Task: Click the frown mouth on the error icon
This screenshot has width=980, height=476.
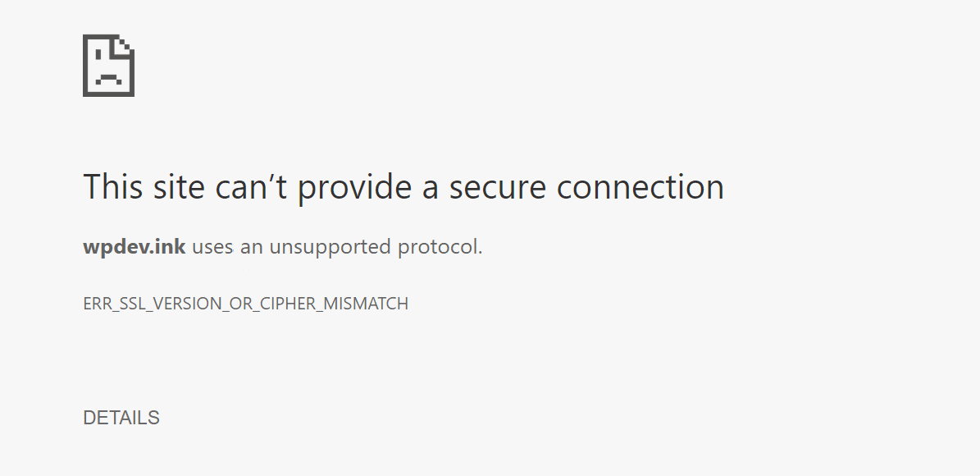Action: (x=109, y=78)
